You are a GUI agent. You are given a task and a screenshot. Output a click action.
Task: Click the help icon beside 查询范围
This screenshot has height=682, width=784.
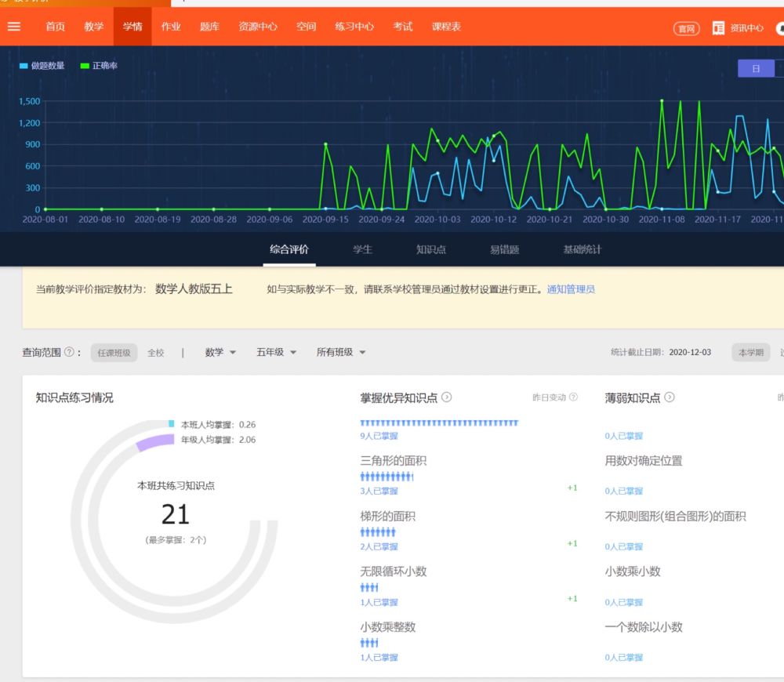[69, 353]
